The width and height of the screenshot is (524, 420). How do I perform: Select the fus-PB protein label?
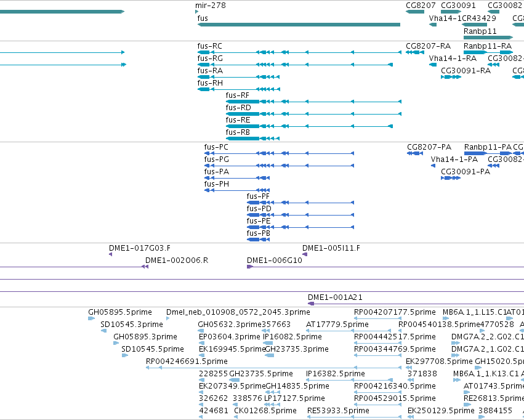259,233
